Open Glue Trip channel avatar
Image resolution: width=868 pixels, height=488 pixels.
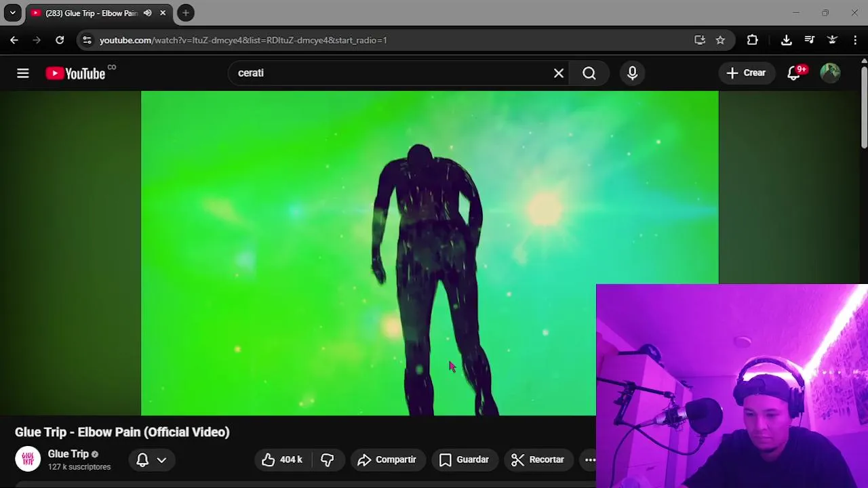[x=28, y=459]
